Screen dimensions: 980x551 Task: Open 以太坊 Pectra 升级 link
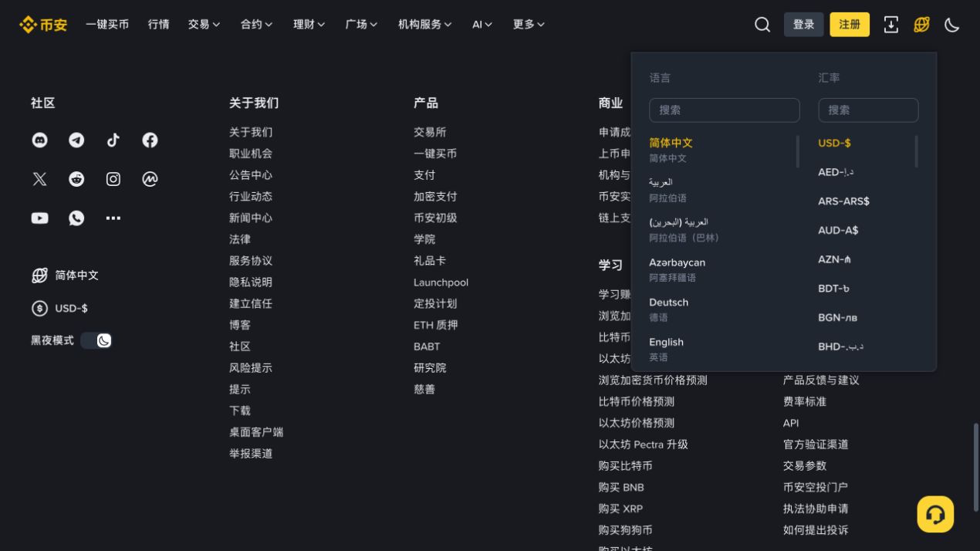coord(644,445)
